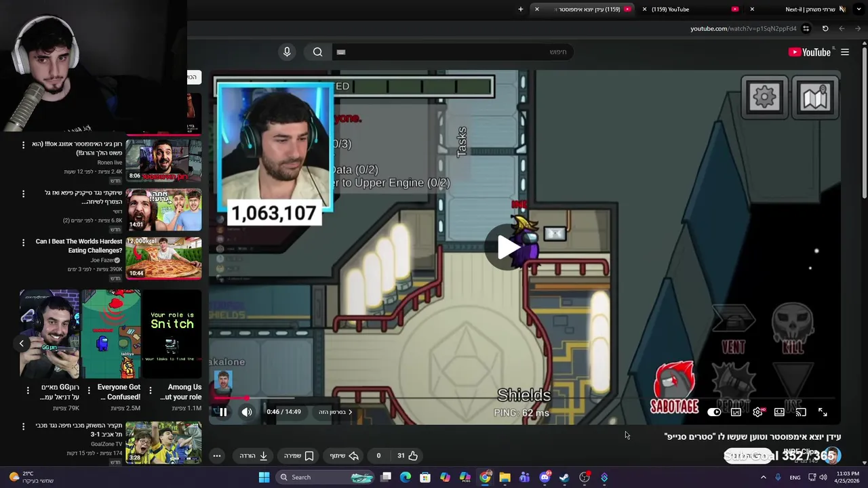Screen dimensions: 868x488
Task: Open tab search dropdown at window corner
Action: [x=860, y=9]
